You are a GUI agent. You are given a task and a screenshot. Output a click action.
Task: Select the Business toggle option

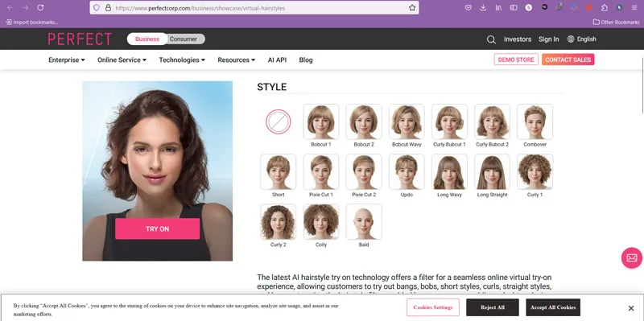point(147,39)
